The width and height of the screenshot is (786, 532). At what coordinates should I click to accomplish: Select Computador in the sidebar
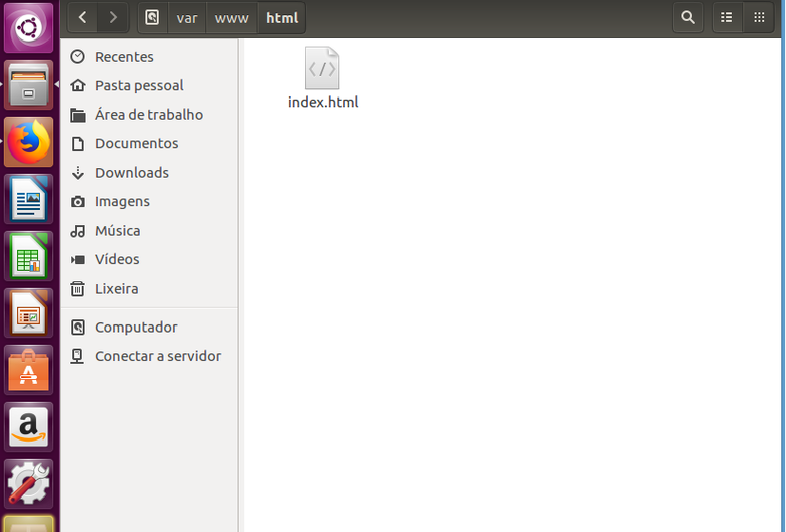tap(136, 328)
